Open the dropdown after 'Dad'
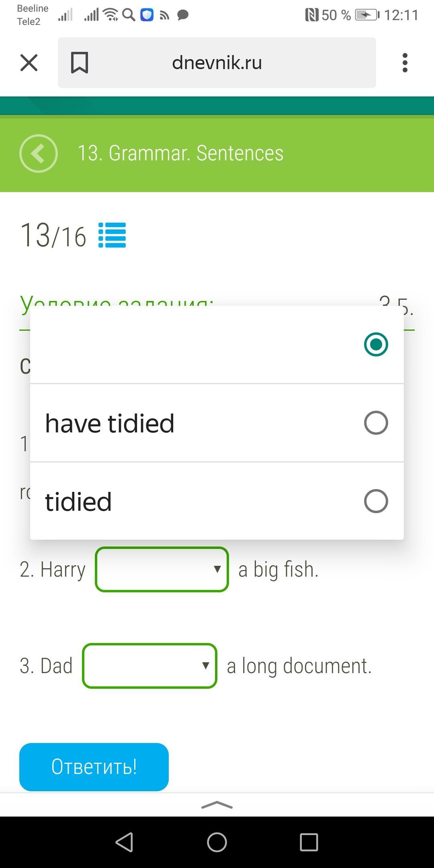Image resolution: width=434 pixels, height=868 pixels. pos(149,665)
